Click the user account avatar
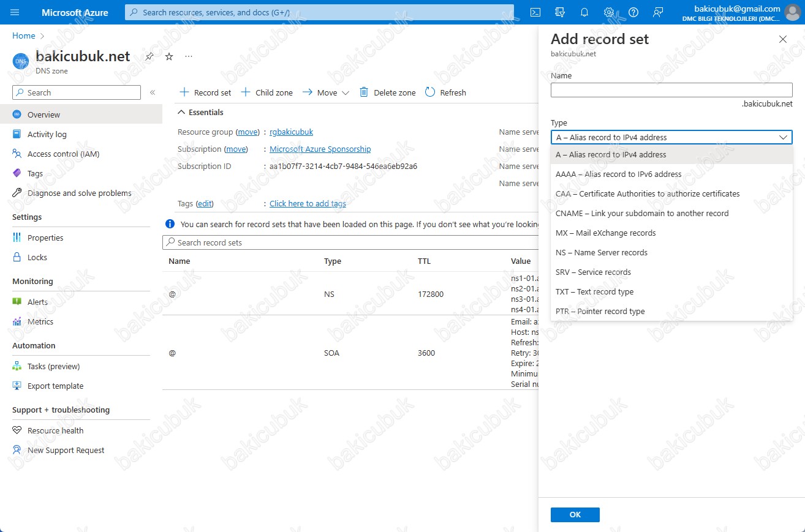The height and width of the screenshot is (532, 805). 792,12
